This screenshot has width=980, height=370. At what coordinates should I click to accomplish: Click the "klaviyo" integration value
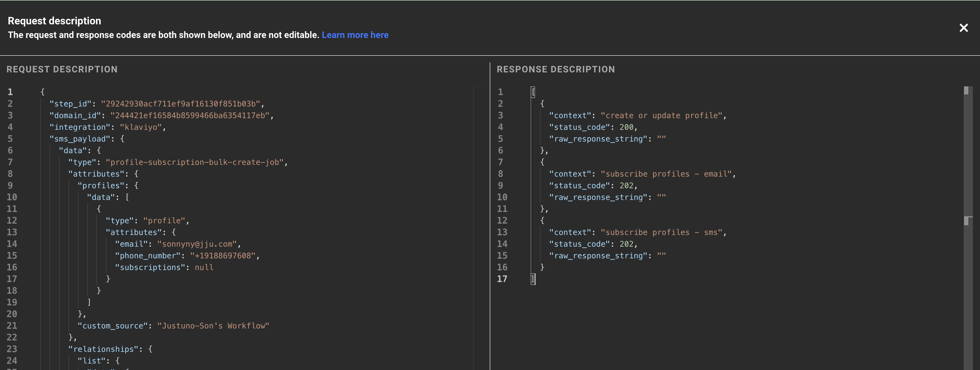pyautogui.click(x=141, y=127)
